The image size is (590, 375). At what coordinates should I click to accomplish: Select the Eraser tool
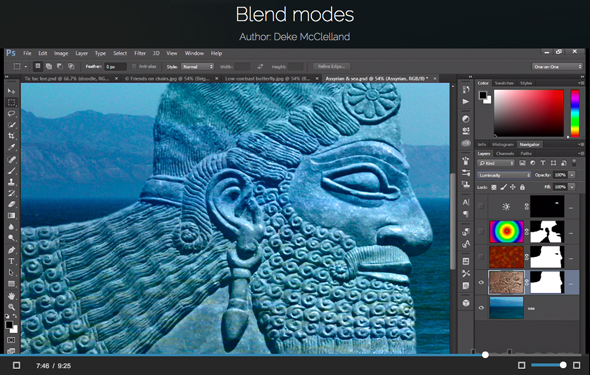pyautogui.click(x=11, y=204)
